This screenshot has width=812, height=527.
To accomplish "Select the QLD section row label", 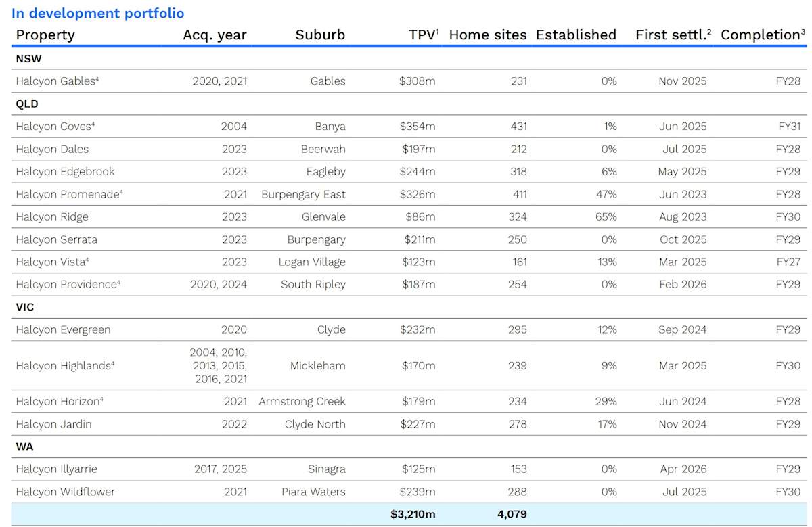I will tap(27, 104).
